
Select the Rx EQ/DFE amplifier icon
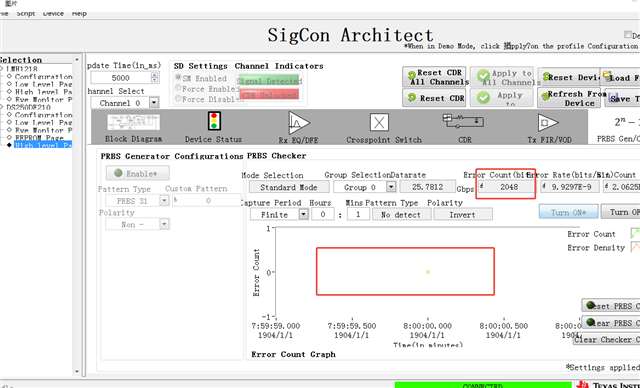coord(299,122)
